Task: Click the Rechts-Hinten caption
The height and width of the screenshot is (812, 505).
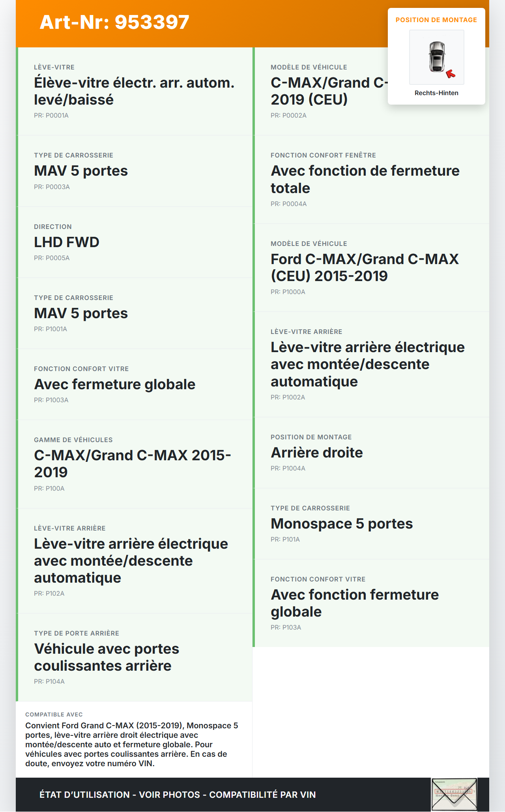Action: 436,93
